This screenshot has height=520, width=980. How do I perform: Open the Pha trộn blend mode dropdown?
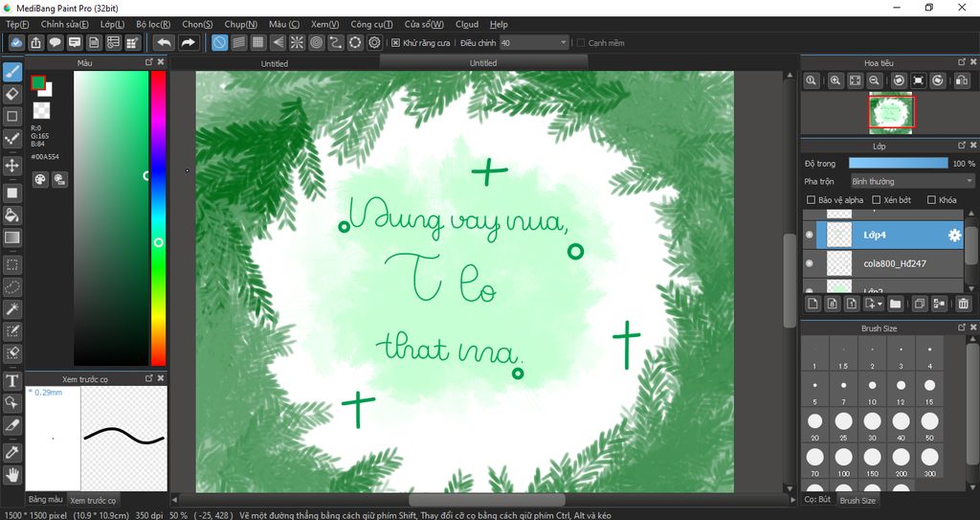tap(912, 181)
